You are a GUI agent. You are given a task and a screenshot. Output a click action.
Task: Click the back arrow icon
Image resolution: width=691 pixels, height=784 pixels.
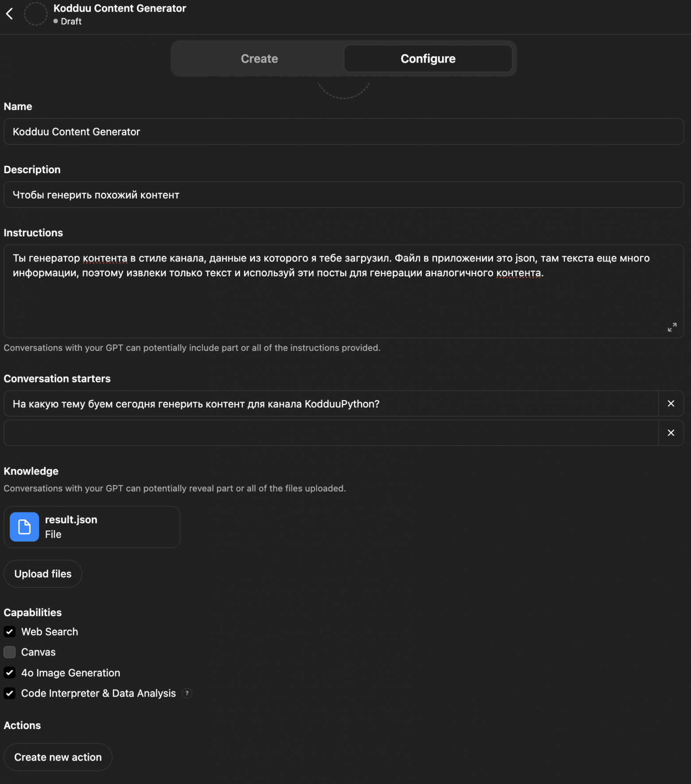[x=9, y=14]
